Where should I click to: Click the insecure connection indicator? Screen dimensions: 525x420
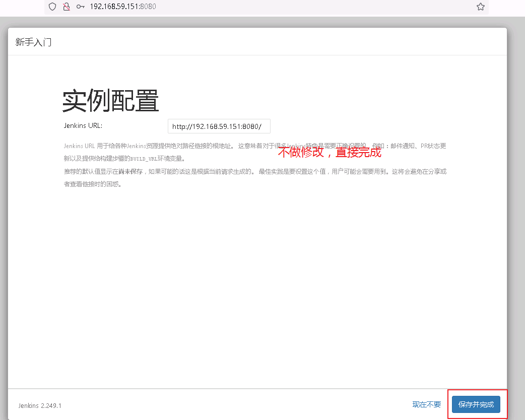[67, 7]
